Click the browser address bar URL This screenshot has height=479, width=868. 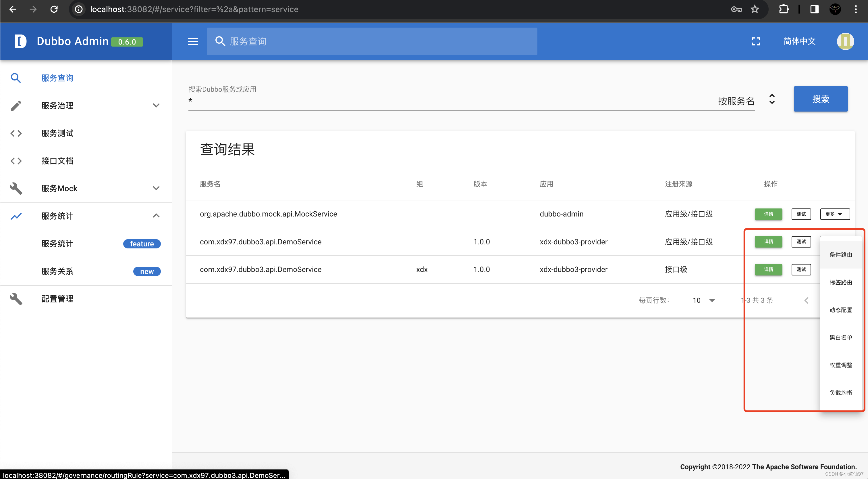pos(194,9)
